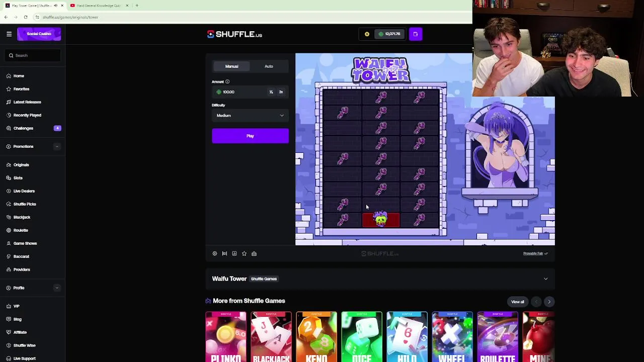Open Originals in sidebar
644x362 pixels.
click(21, 165)
